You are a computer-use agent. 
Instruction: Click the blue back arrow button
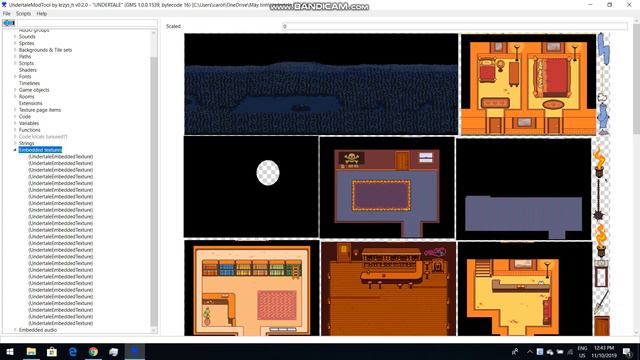(9, 23)
